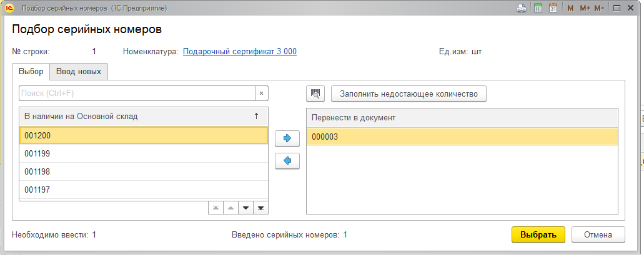The width and height of the screenshot is (644, 255).
Task: Click Заполнить недостающее количество button
Action: (x=409, y=94)
